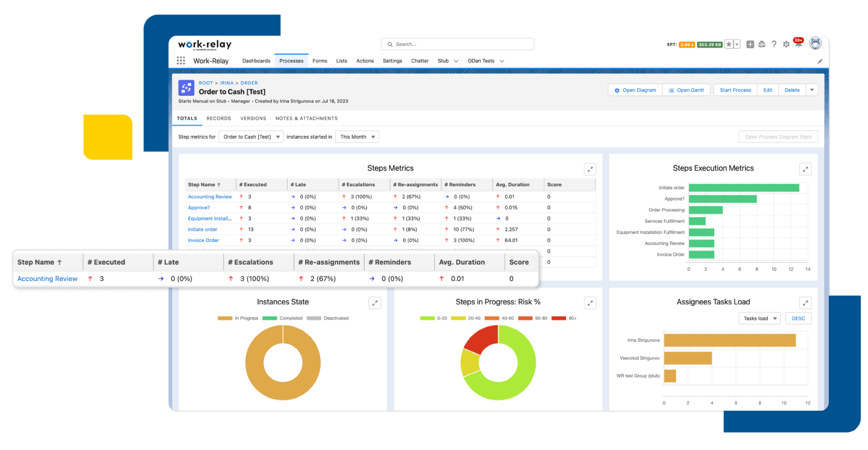868x450 pixels.
Task: Select the Processes nav tab
Action: pyautogui.click(x=291, y=61)
